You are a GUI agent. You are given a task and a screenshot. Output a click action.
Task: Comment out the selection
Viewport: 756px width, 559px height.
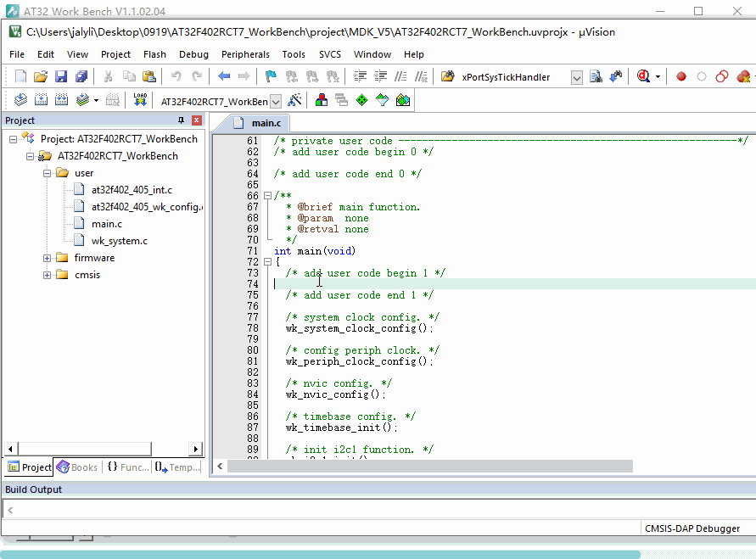[x=400, y=76]
